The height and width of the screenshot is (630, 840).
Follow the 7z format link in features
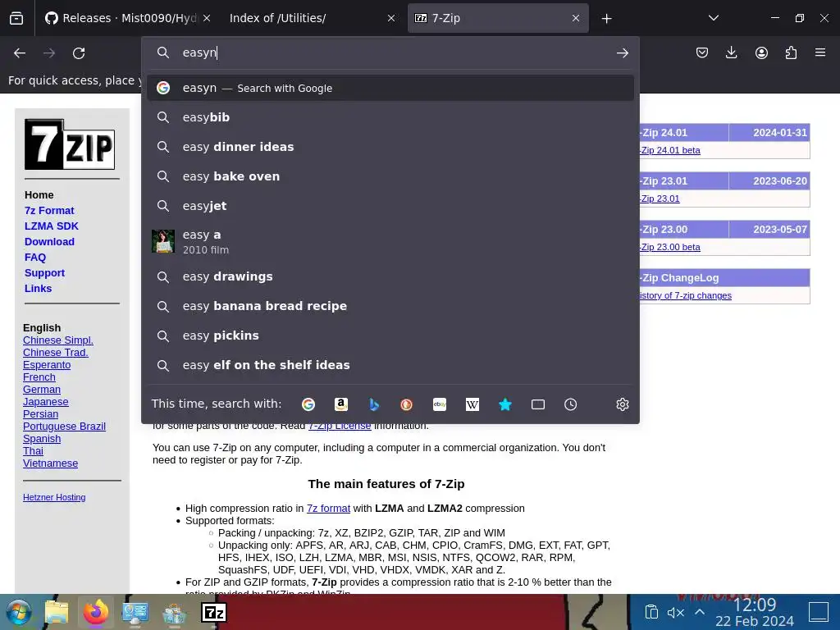tap(328, 509)
